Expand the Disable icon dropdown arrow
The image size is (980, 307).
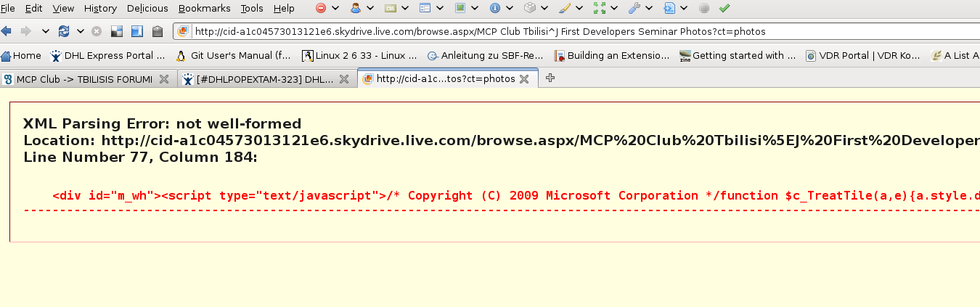click(335, 9)
